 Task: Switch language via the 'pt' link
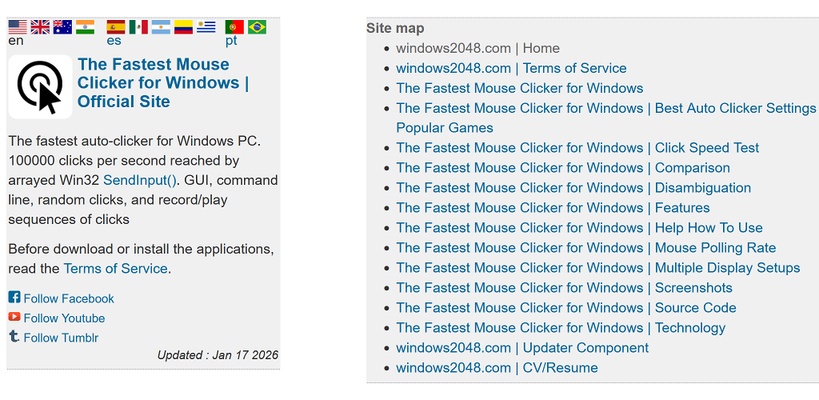231,41
